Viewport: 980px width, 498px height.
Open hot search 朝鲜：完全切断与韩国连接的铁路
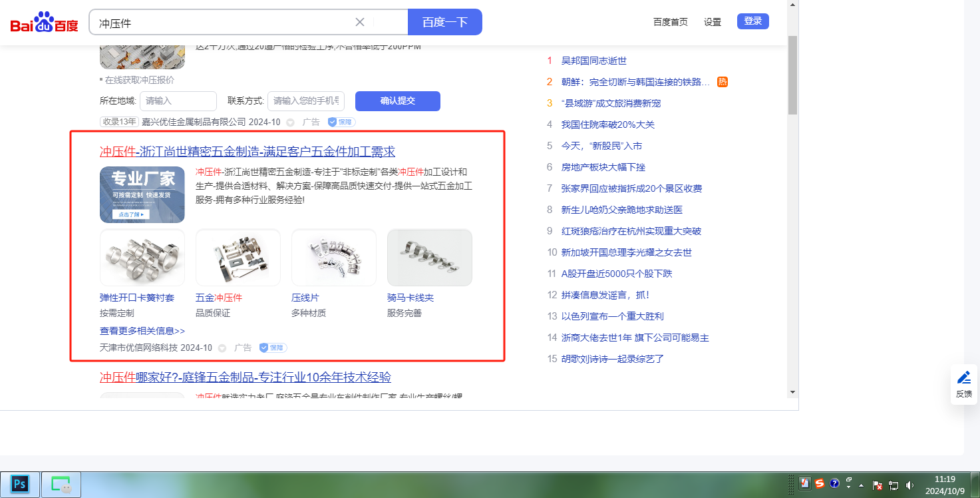click(x=635, y=82)
